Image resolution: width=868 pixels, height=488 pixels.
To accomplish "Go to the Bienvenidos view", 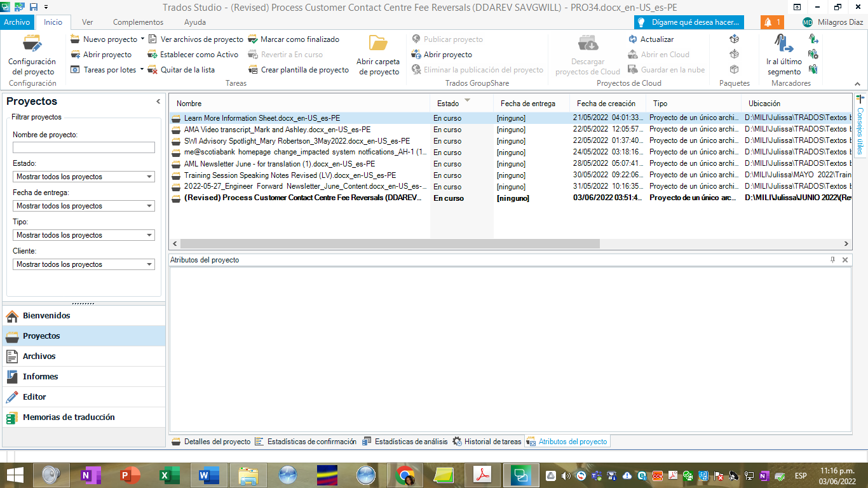I will coord(84,316).
